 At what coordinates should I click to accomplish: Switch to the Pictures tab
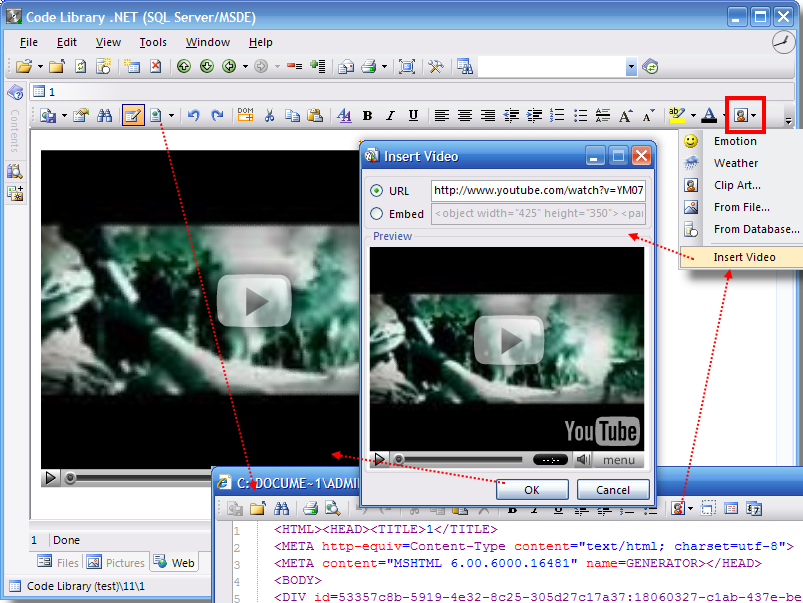pos(116,563)
